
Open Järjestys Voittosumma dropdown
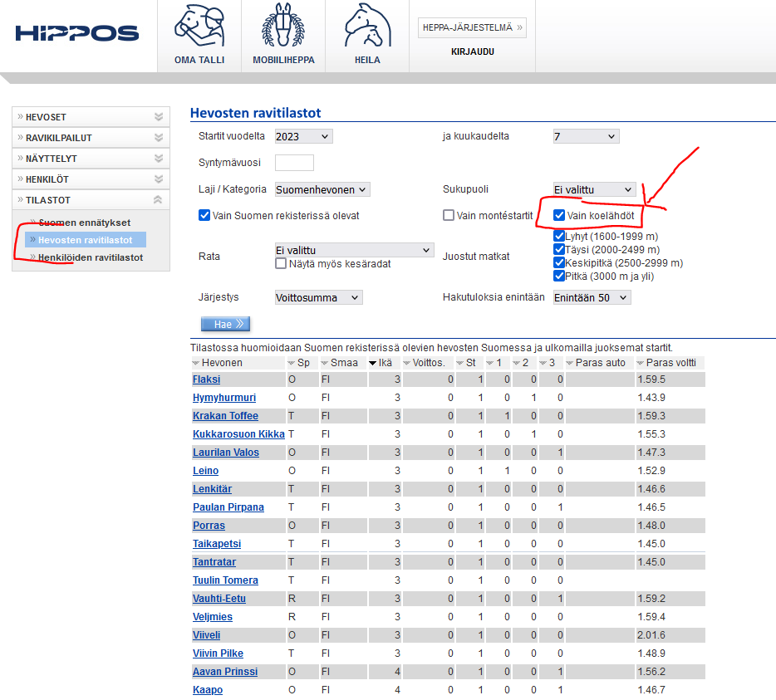319,297
